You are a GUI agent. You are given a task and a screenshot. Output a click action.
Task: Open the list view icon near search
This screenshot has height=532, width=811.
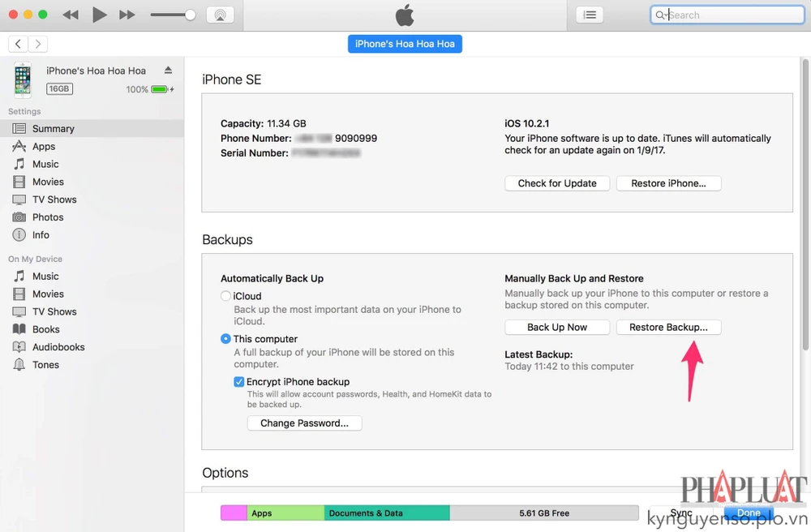coord(590,15)
